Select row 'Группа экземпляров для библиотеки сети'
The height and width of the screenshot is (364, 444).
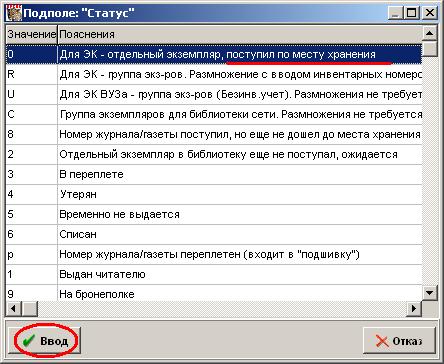click(214, 114)
